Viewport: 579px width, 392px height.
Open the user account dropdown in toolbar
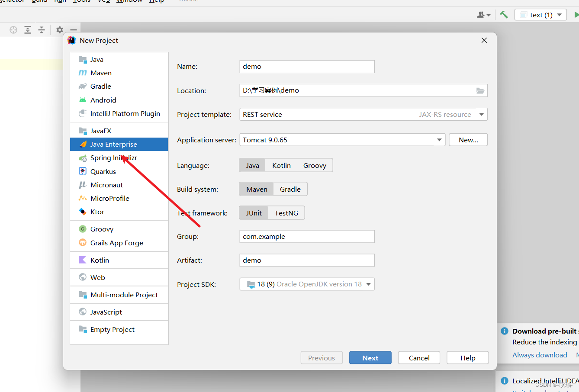(483, 15)
